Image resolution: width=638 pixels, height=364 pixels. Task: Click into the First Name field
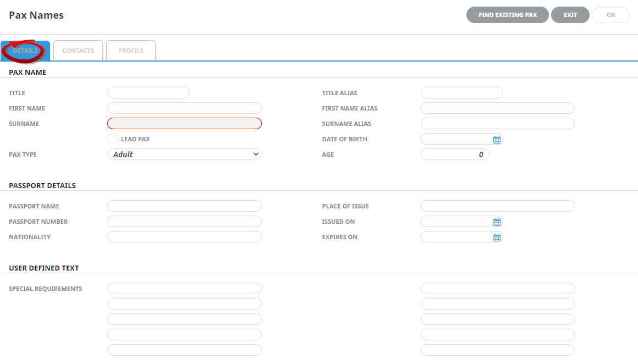click(184, 108)
